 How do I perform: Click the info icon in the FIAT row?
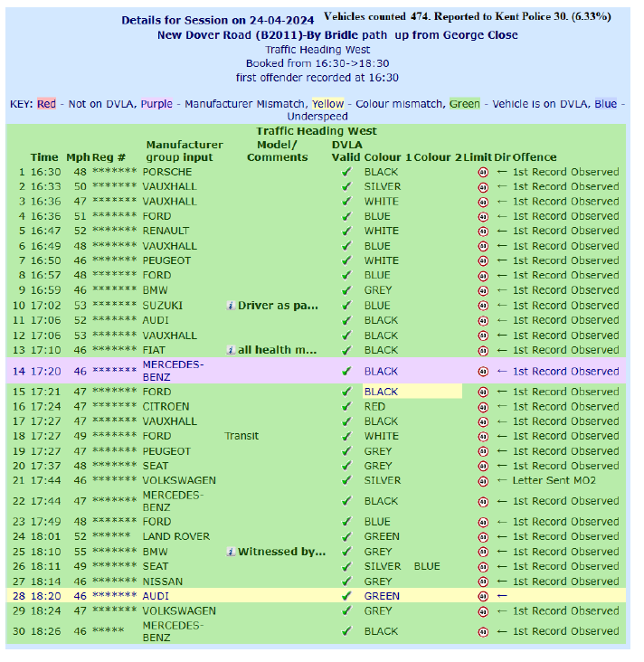[x=231, y=350]
